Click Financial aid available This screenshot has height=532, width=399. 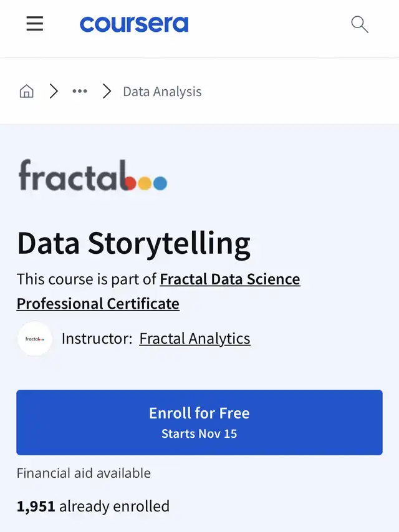pos(84,473)
